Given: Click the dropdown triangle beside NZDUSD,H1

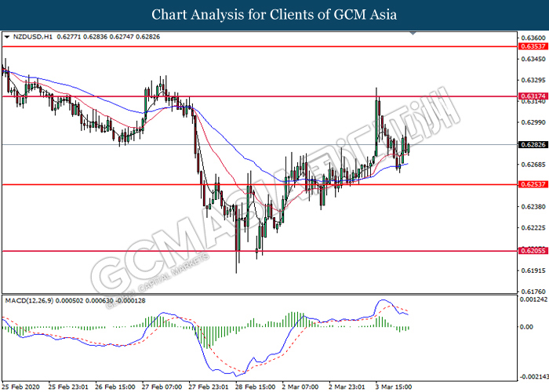Looking at the screenshot, I should (x=7, y=37).
